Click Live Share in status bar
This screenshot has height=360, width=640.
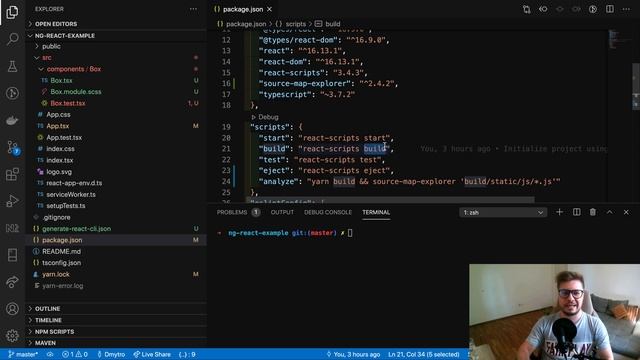point(152,354)
